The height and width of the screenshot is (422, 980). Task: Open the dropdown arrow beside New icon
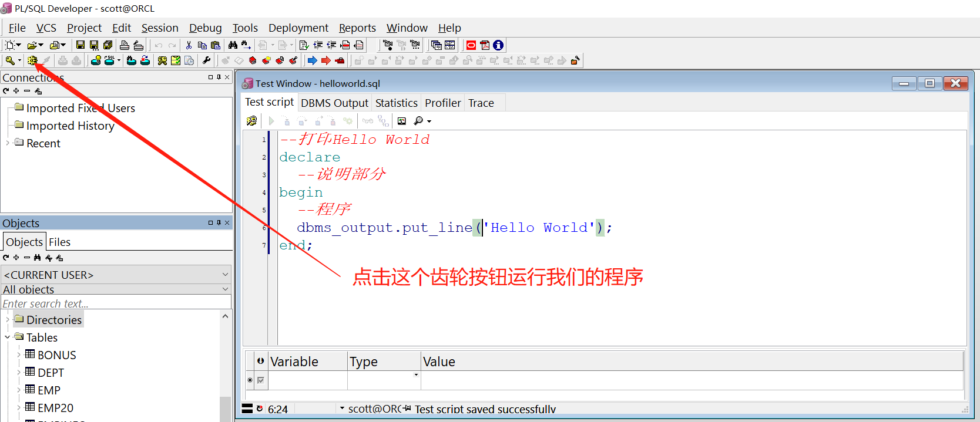pyautogui.click(x=19, y=45)
